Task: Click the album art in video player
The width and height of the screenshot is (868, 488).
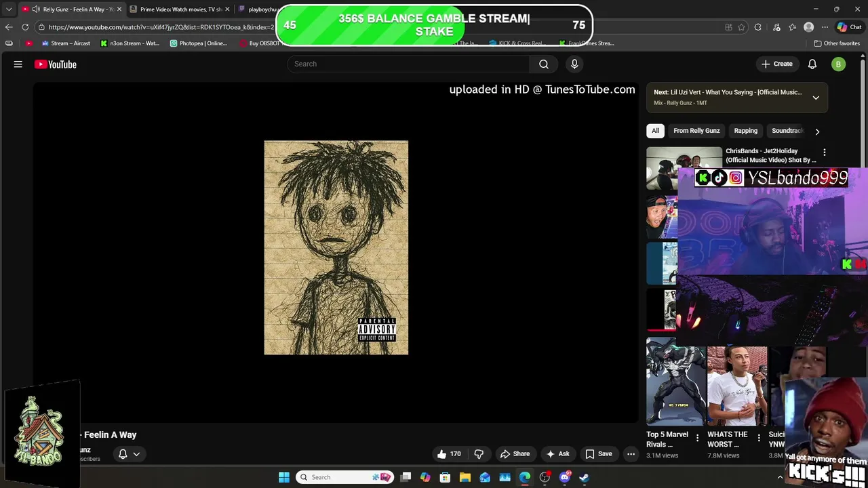Action: click(336, 247)
